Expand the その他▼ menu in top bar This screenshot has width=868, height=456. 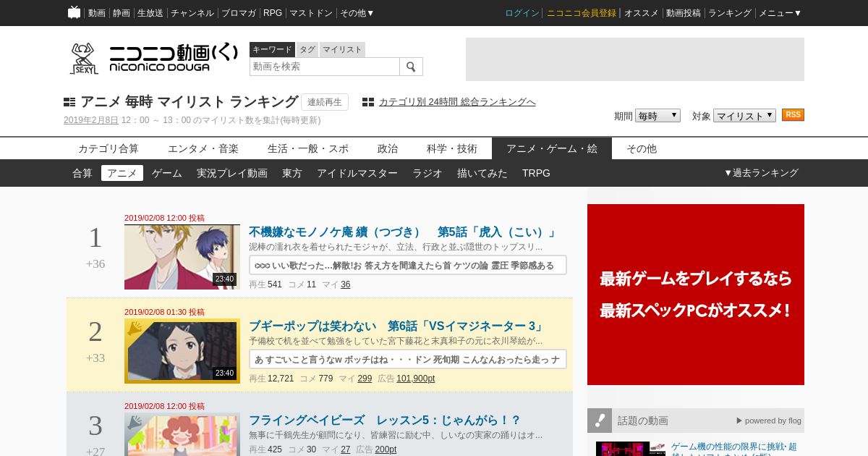(357, 13)
